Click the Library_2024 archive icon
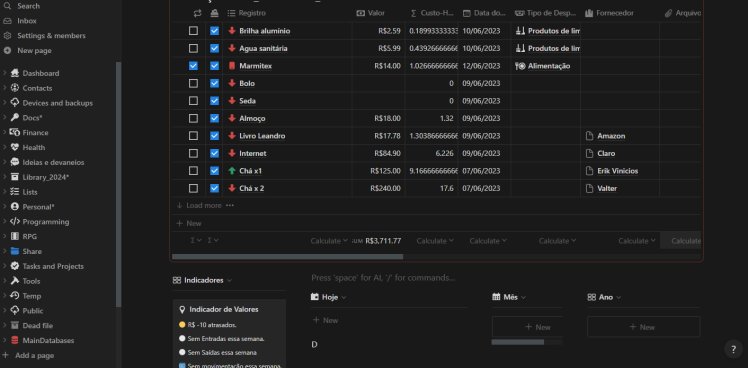 (x=14, y=177)
